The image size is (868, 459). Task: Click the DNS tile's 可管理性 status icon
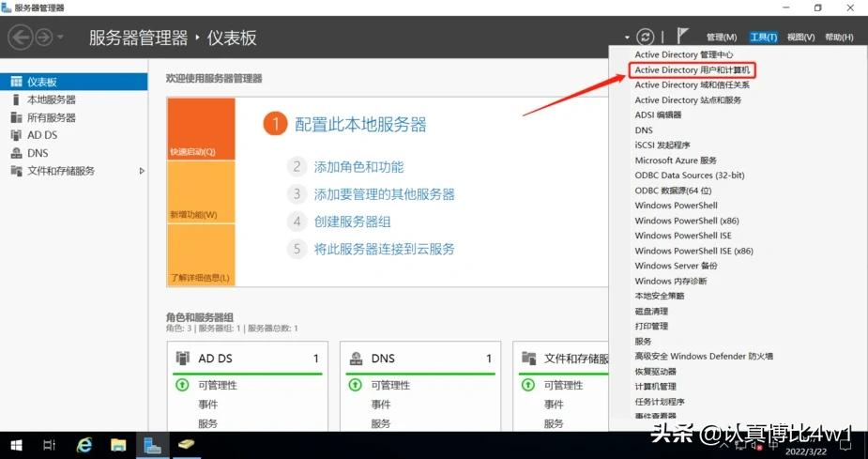click(x=355, y=385)
